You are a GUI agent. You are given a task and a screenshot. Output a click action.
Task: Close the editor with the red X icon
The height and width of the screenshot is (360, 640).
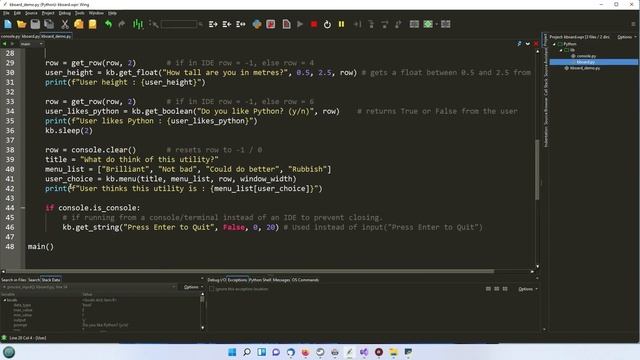tap(536, 44)
